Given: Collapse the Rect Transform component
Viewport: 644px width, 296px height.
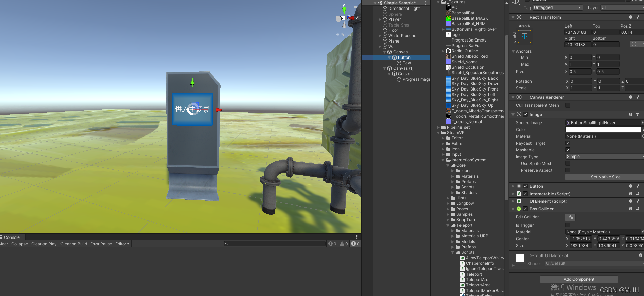Looking at the screenshot, I should [513, 17].
